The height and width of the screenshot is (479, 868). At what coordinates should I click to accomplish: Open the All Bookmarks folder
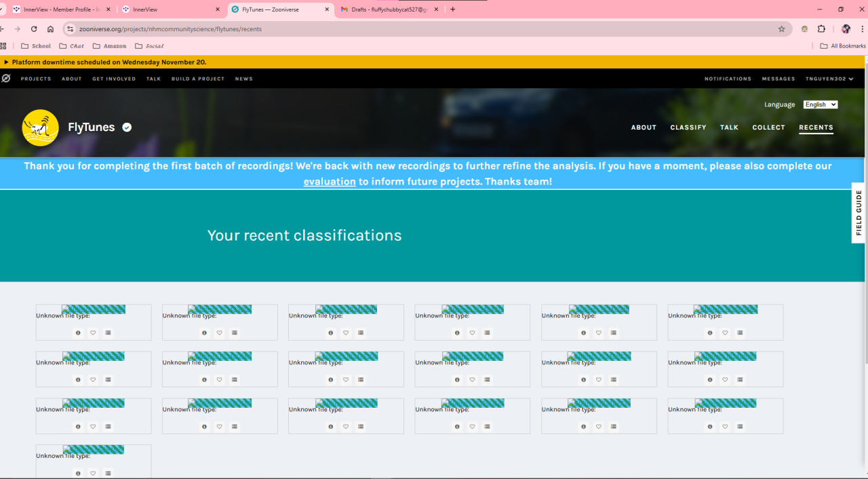point(843,46)
